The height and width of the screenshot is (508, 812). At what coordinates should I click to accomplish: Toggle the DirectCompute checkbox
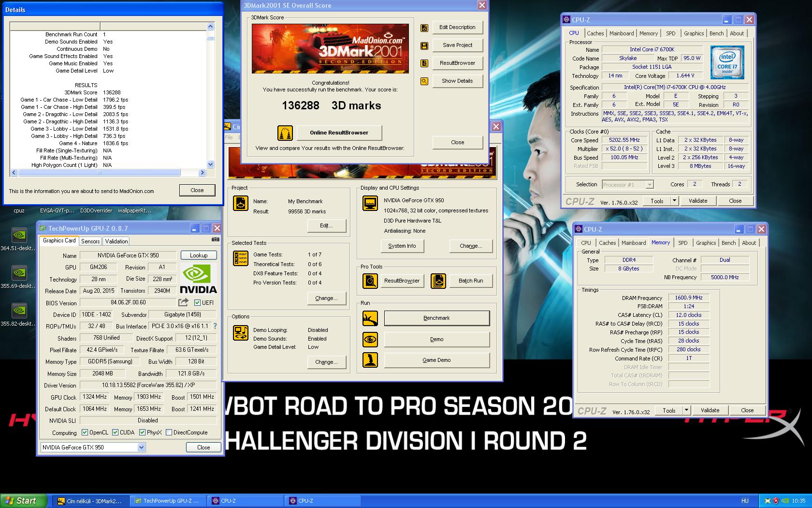169,433
